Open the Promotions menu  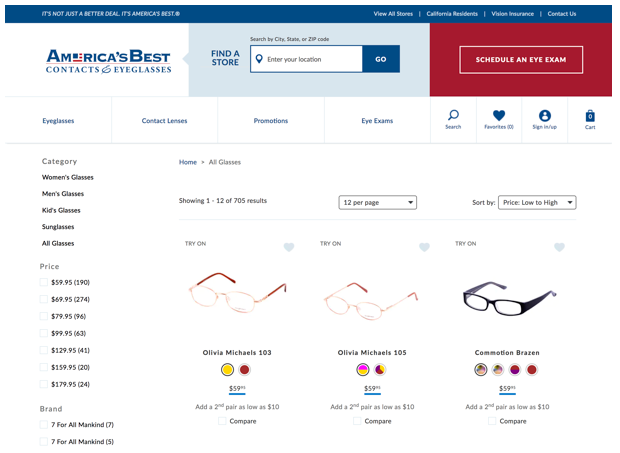click(271, 121)
